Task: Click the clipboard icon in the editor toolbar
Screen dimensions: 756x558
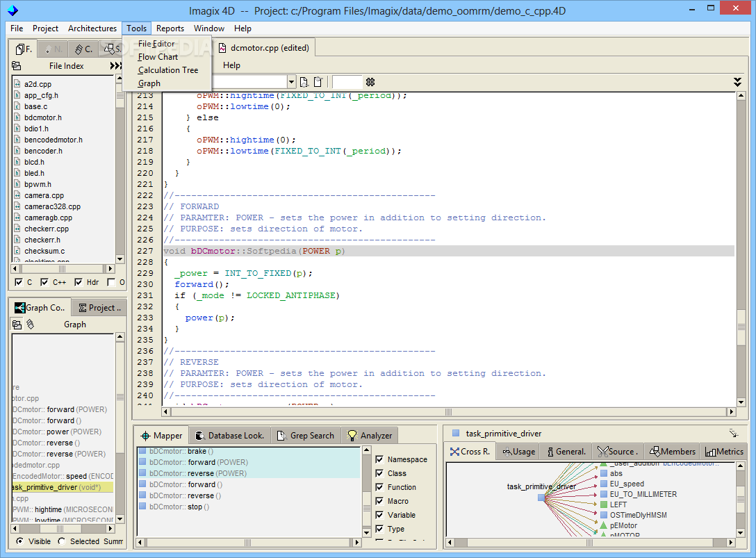Action: pos(318,82)
